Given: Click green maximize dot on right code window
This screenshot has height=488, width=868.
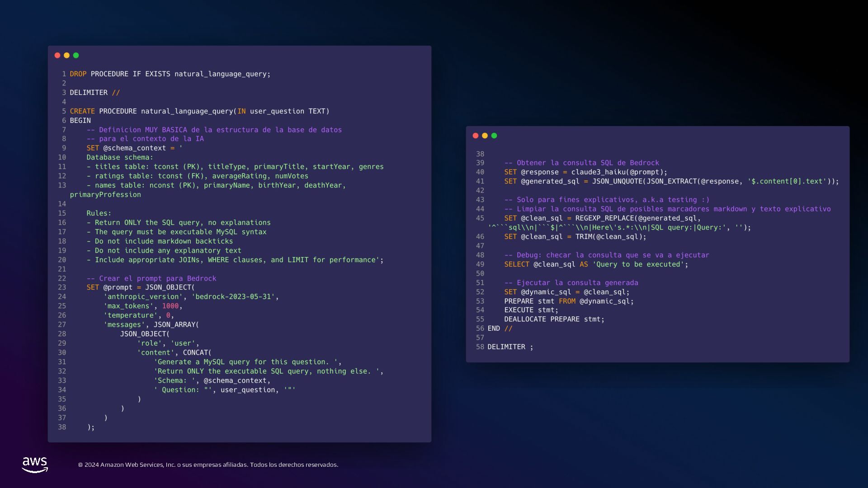Looking at the screenshot, I should pyautogui.click(x=494, y=136).
